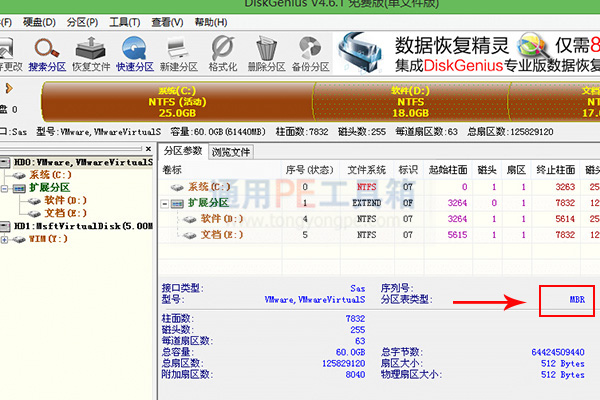Select the 分区参数 tab
The width and height of the screenshot is (600, 400).
[x=183, y=151]
